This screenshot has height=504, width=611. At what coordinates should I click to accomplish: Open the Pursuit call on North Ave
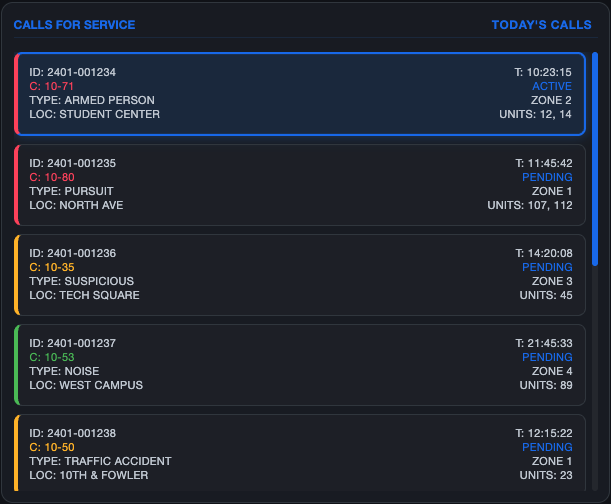[300, 184]
